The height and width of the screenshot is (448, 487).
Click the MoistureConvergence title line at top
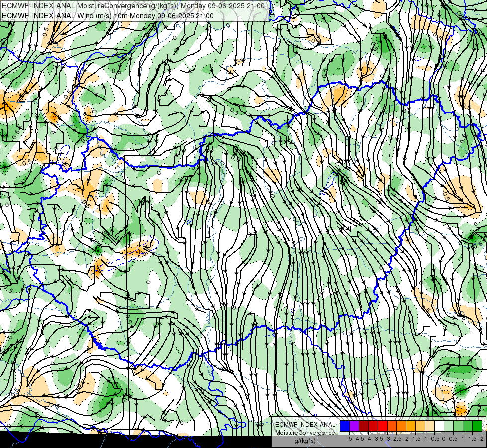point(133,6)
